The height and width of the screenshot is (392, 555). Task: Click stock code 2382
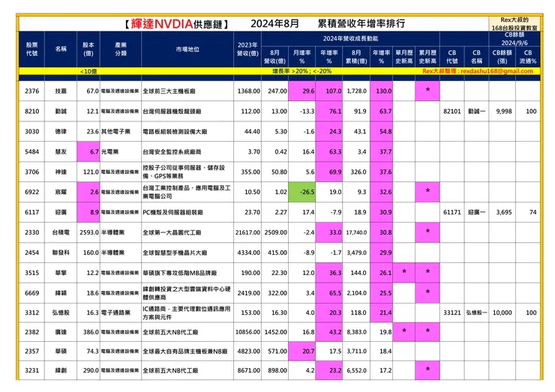coord(31,332)
